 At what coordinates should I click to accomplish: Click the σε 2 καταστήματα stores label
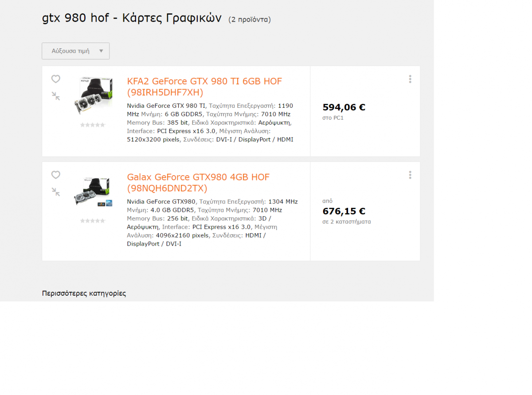click(x=347, y=222)
